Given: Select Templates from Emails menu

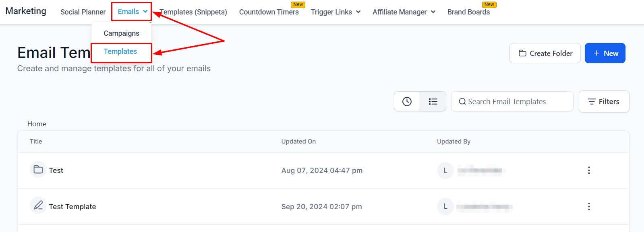Looking at the screenshot, I should 120,51.
